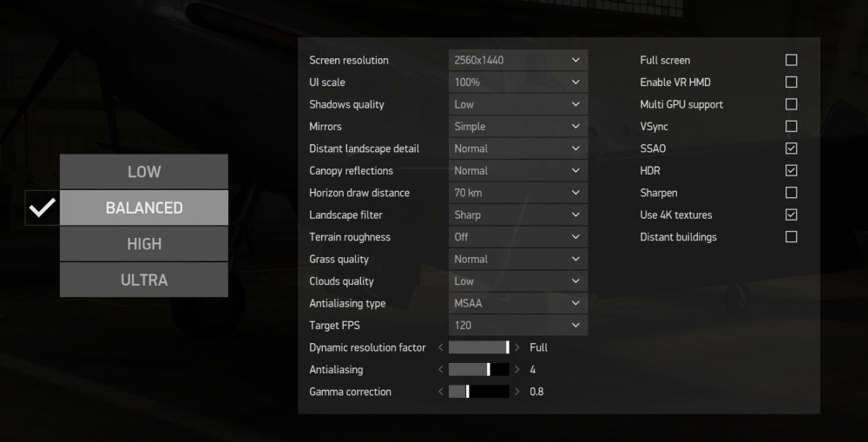The height and width of the screenshot is (442, 868).
Task: Select the ULTRA graphics preset
Action: (144, 280)
